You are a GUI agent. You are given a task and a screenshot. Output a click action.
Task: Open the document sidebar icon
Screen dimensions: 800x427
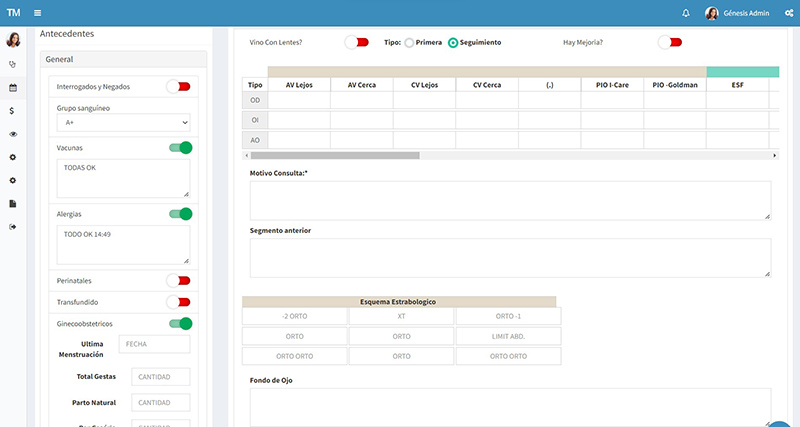(13, 204)
